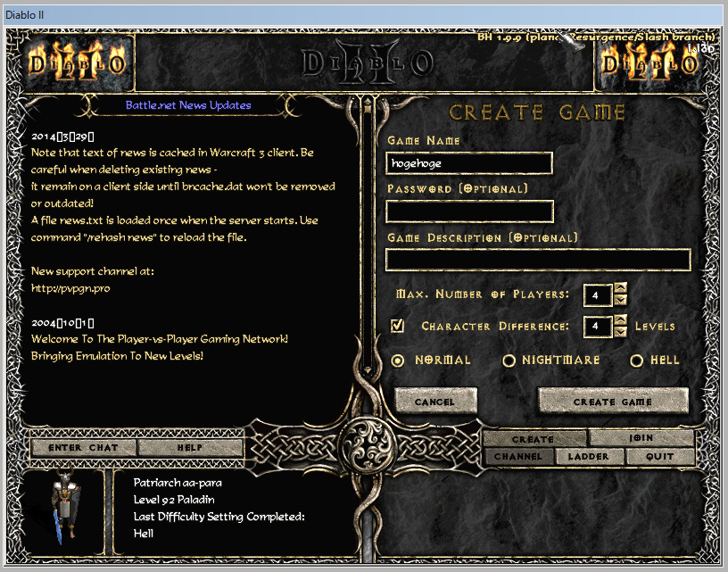
Task: Cancel game creation
Action: point(435,402)
